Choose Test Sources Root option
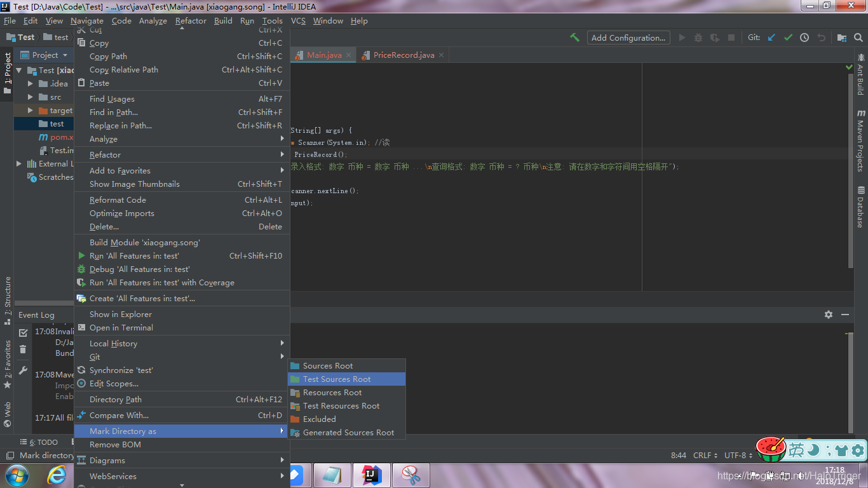The image size is (868, 488). [x=346, y=379]
